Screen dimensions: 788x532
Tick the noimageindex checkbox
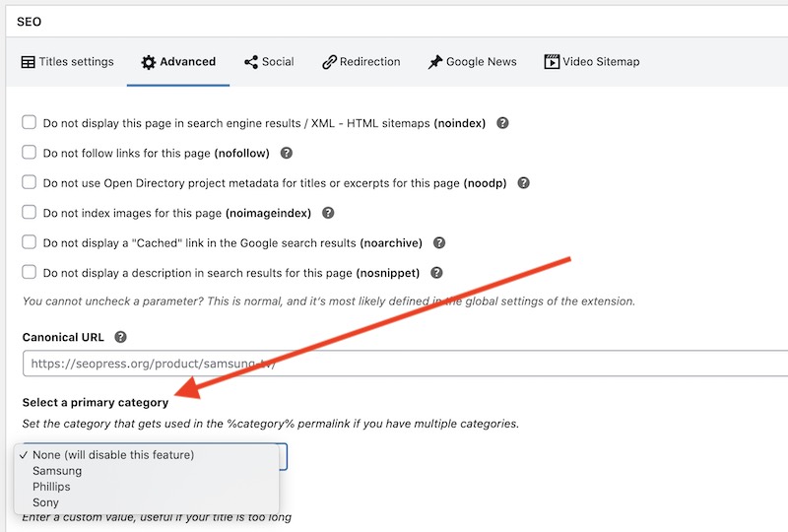[30, 212]
